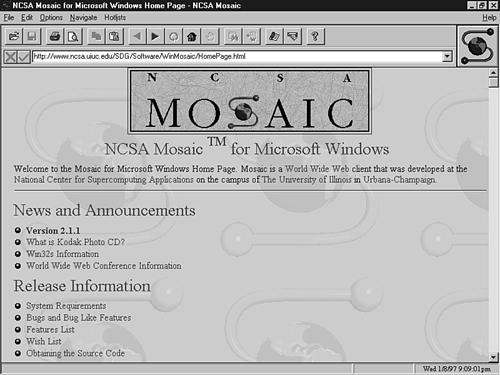Click the vertical scrollbar thumb

coord(494,82)
